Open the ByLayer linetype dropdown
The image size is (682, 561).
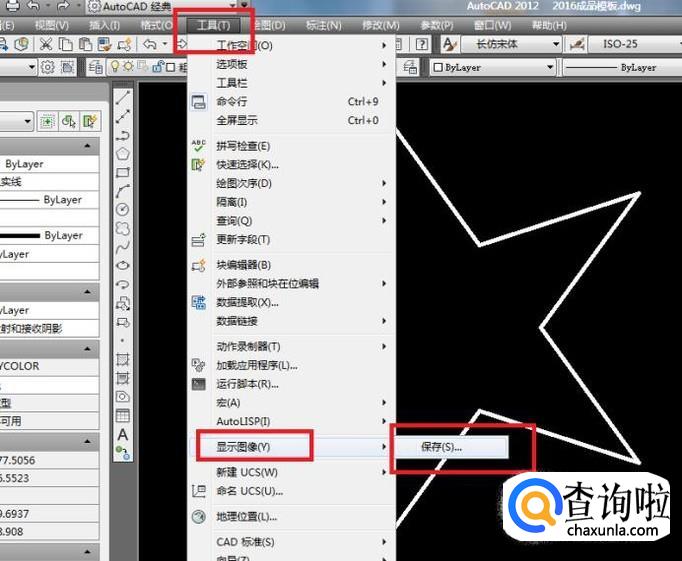(623, 67)
